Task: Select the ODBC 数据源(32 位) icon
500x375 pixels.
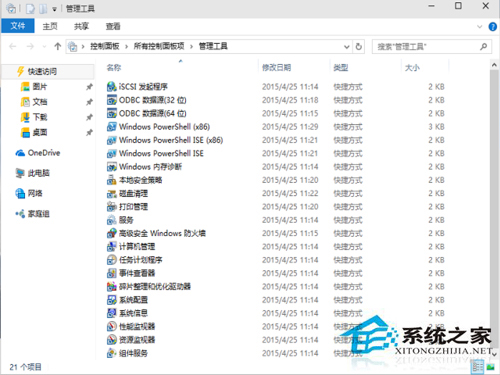Action: [111, 100]
